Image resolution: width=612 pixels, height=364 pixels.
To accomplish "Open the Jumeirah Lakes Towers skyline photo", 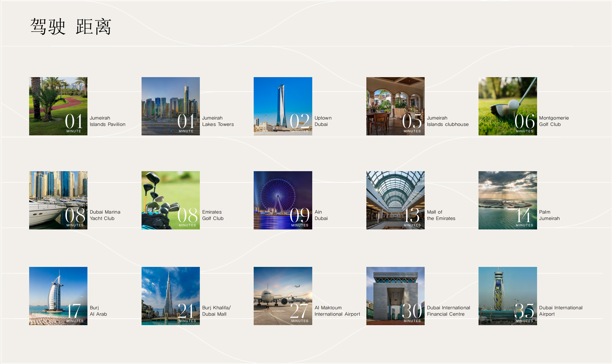I will [171, 106].
